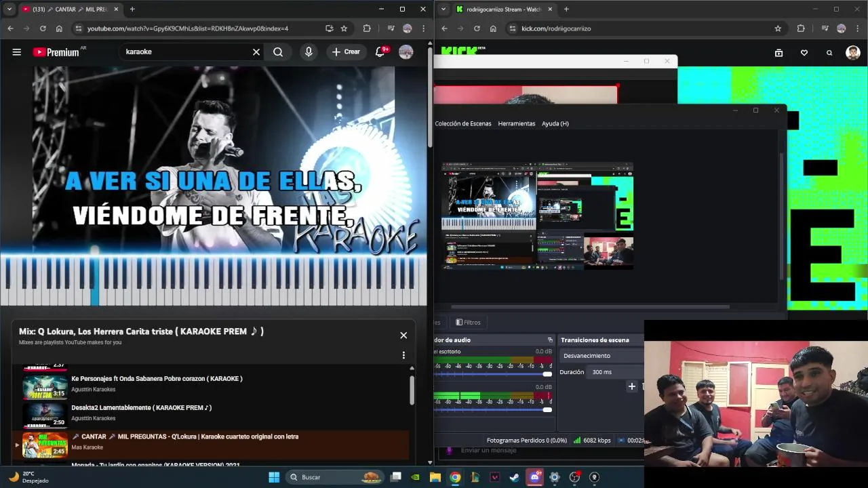Open OBS Herramientas menu
This screenshot has height=488, width=868.
pos(517,123)
